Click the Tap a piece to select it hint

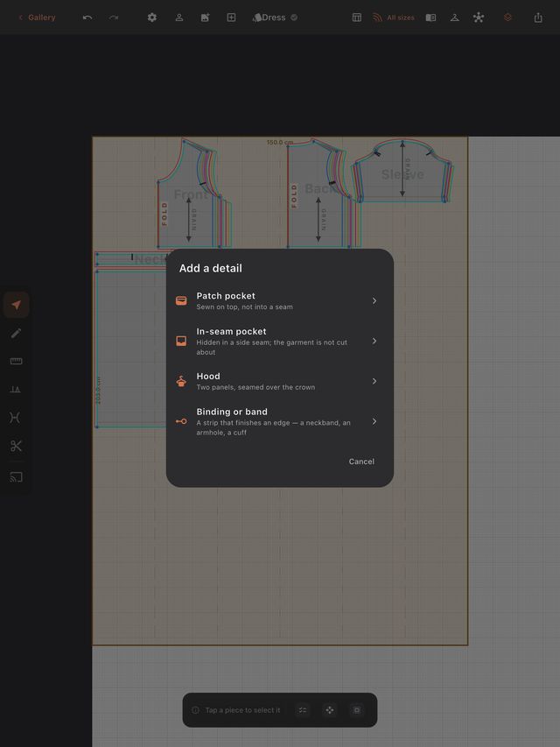[243, 710]
